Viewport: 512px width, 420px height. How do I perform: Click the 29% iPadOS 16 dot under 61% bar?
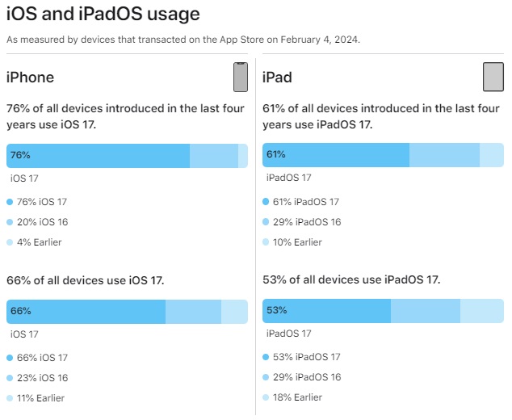(x=266, y=222)
